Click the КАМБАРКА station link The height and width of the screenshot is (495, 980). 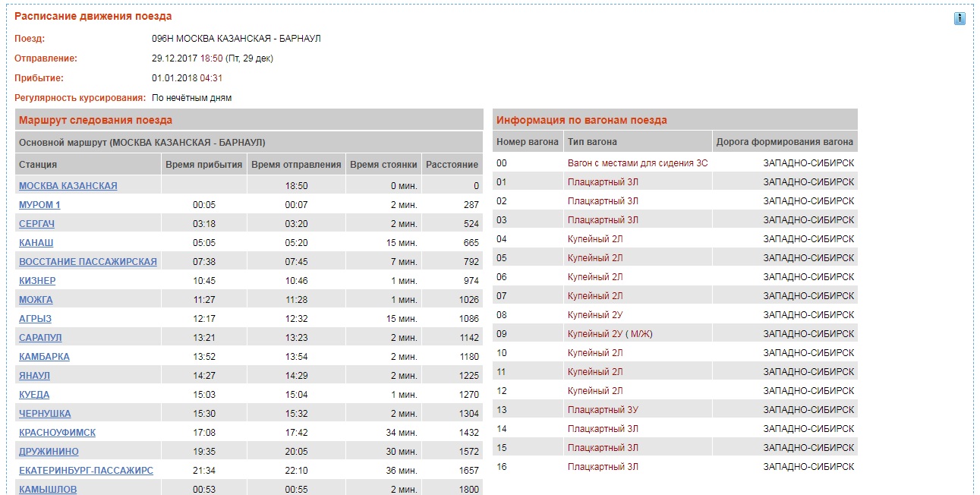(x=44, y=357)
